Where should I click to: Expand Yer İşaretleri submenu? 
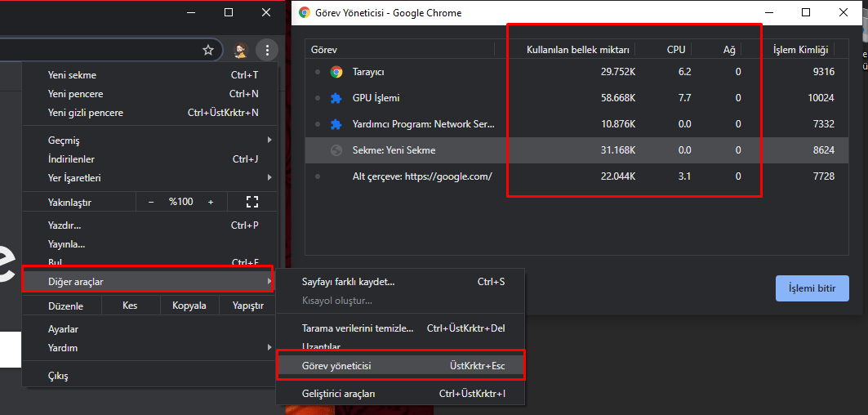[x=149, y=178]
